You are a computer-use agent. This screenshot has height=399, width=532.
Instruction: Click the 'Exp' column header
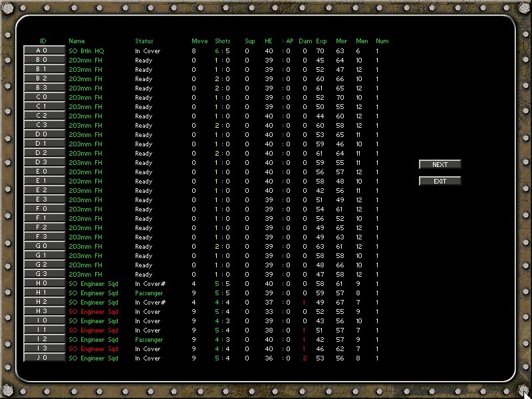(x=321, y=41)
